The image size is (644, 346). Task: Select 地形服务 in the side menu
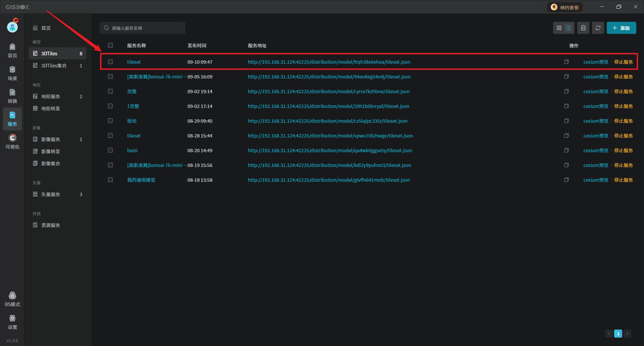[x=51, y=97]
